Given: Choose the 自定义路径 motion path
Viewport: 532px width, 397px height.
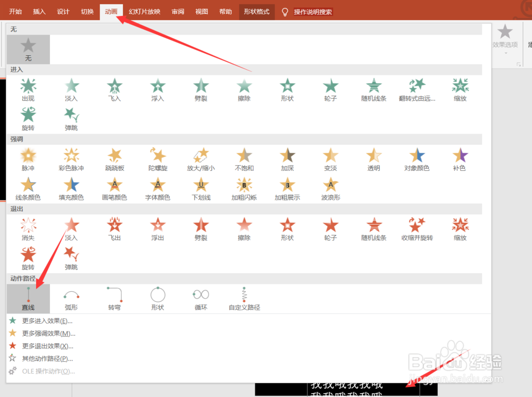Looking at the screenshot, I should coord(244,299).
